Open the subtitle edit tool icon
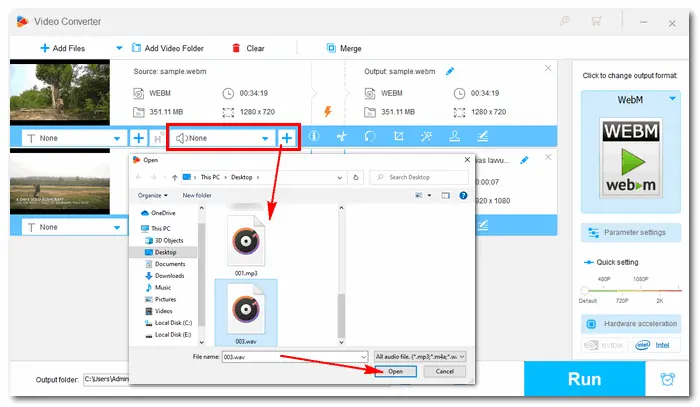 tap(483, 136)
